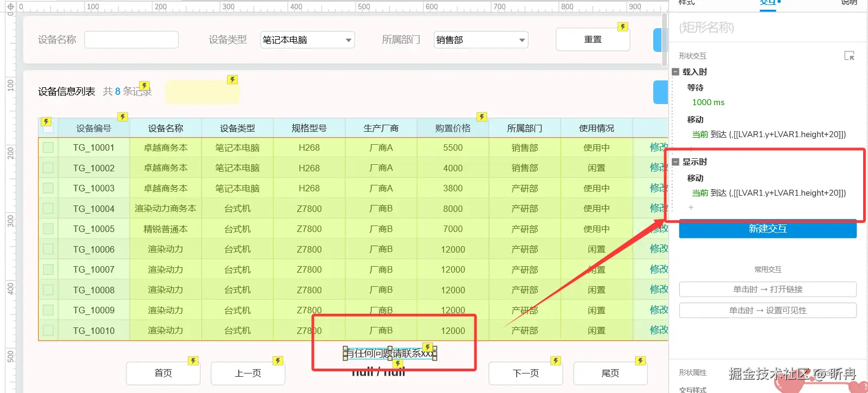Image resolution: width=868 pixels, height=393 pixels.
Task: Check the checkbox for row TG_10002
Action: point(48,167)
